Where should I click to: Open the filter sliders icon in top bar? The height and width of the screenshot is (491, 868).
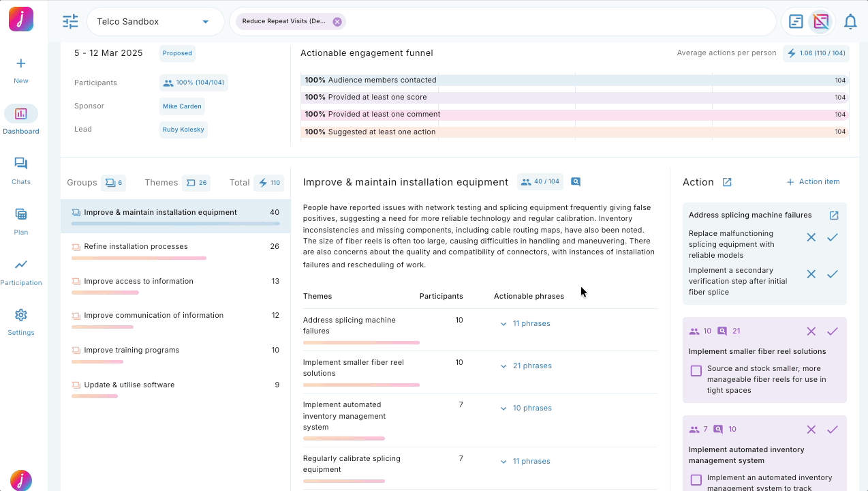(x=70, y=22)
